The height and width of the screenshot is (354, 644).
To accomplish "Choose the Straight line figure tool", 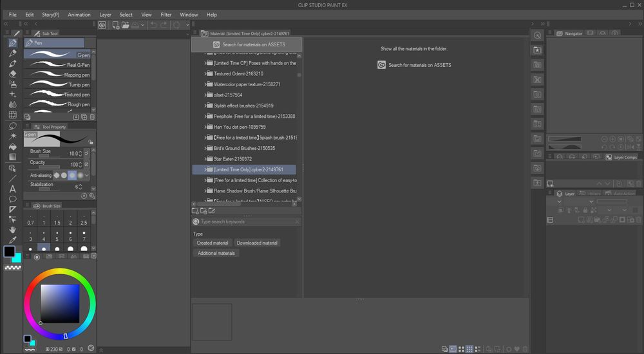I will coord(13,178).
